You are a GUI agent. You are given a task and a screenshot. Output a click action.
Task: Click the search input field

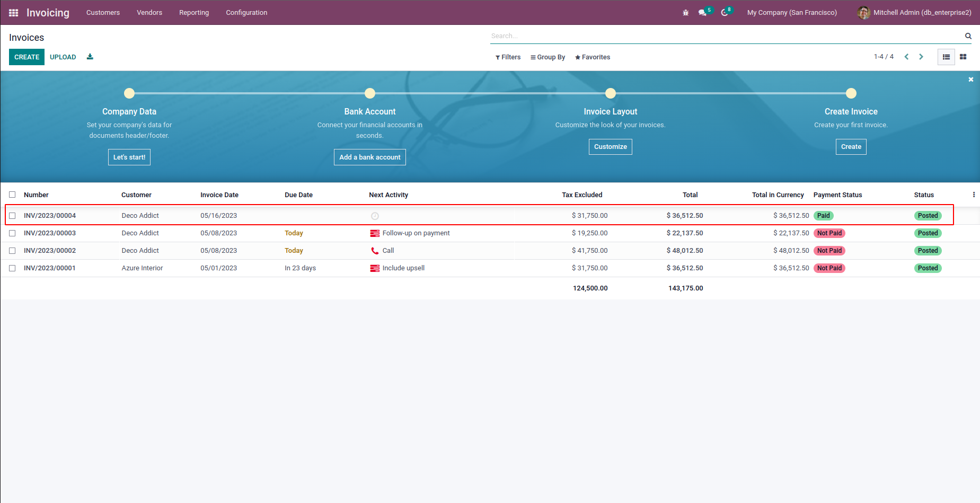pos(726,36)
